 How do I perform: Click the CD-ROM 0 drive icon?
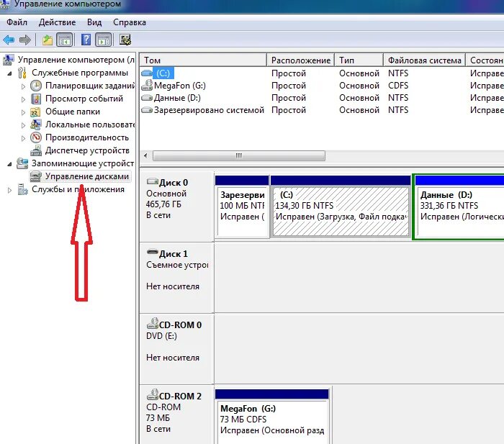click(153, 323)
